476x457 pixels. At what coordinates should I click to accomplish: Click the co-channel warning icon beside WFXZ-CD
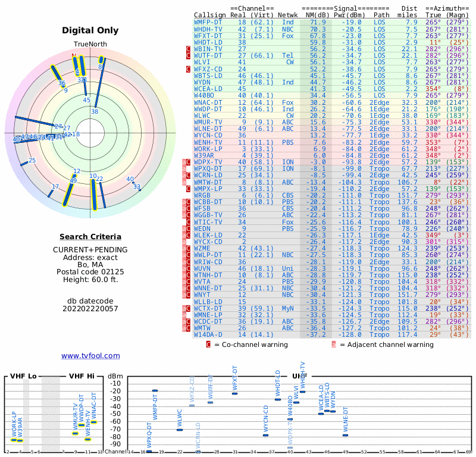[x=188, y=69]
